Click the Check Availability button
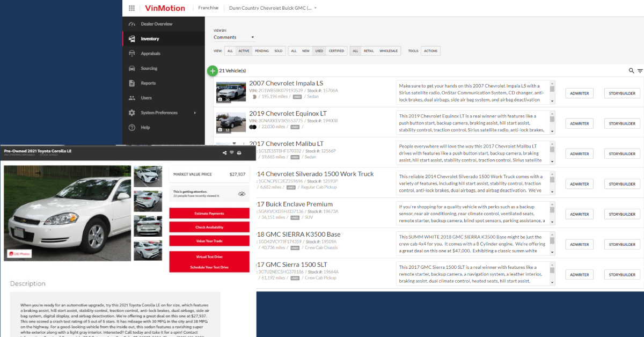Viewport: 644px width, 337px height. pyautogui.click(x=209, y=228)
